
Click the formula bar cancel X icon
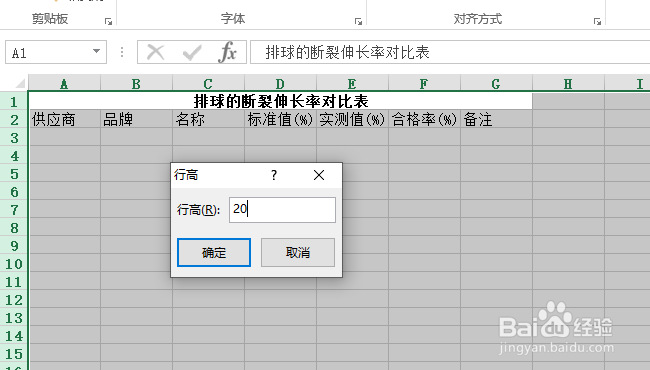(156, 52)
